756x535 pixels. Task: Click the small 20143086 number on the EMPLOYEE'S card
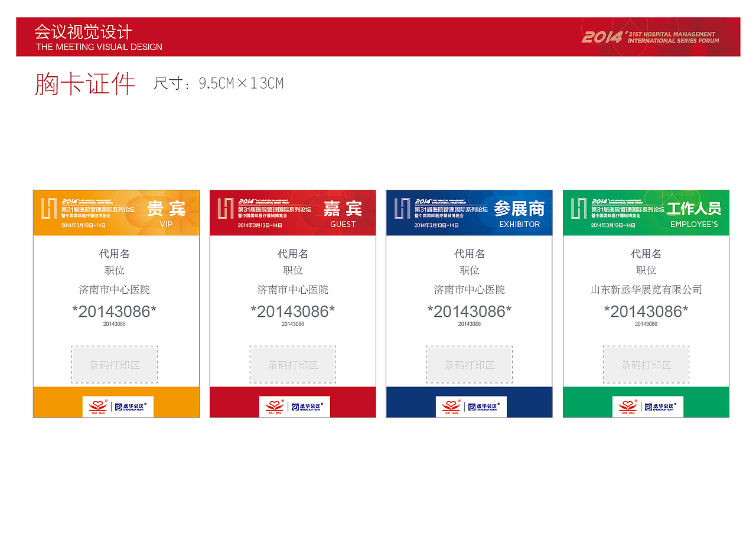646,324
